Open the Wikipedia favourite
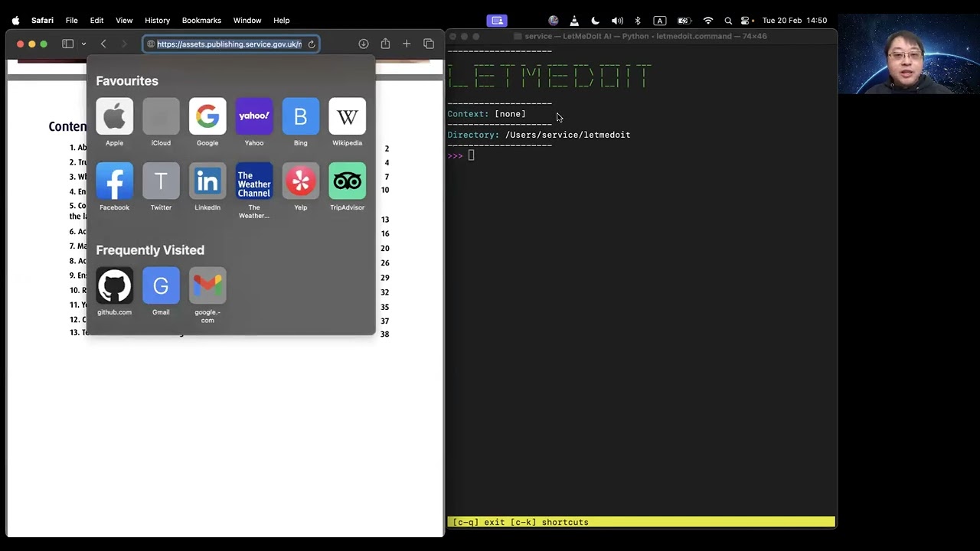The width and height of the screenshot is (980, 551). point(347,116)
